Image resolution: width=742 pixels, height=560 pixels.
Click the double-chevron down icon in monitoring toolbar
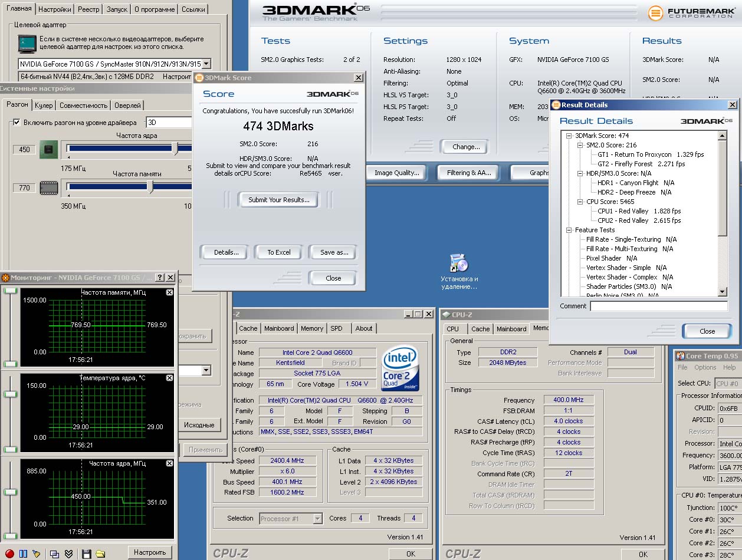[68, 554]
